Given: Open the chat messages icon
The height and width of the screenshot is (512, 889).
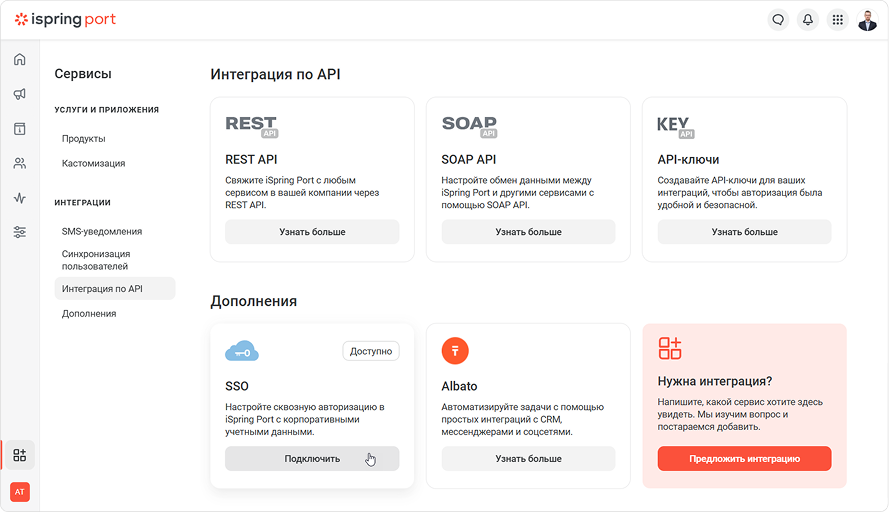Looking at the screenshot, I should (x=778, y=20).
